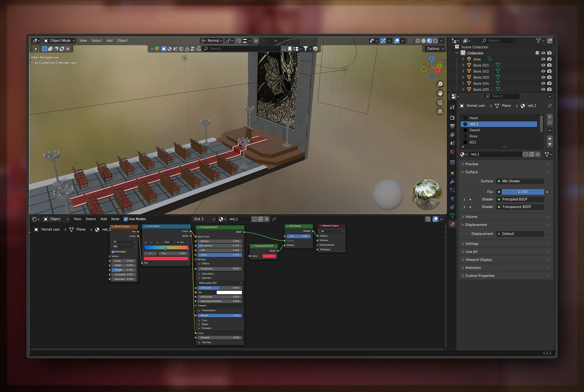Click the outliner Search field

pyautogui.click(x=498, y=41)
